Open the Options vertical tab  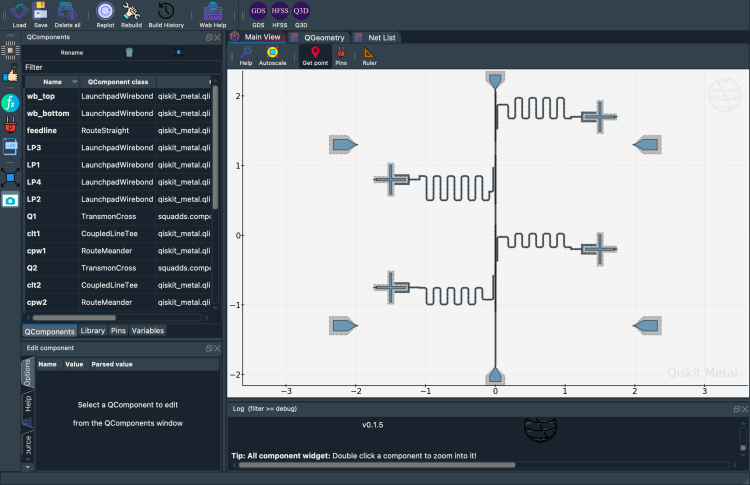pos(28,373)
